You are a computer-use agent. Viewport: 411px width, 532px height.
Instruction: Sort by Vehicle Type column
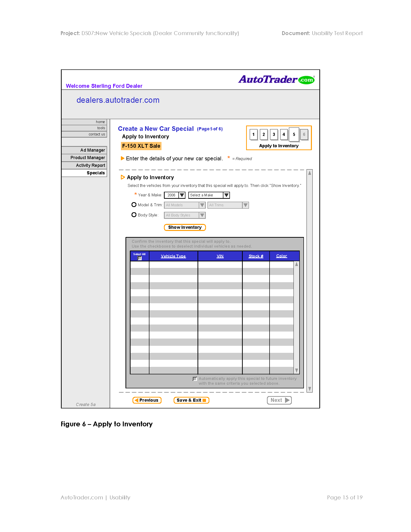coord(173,256)
